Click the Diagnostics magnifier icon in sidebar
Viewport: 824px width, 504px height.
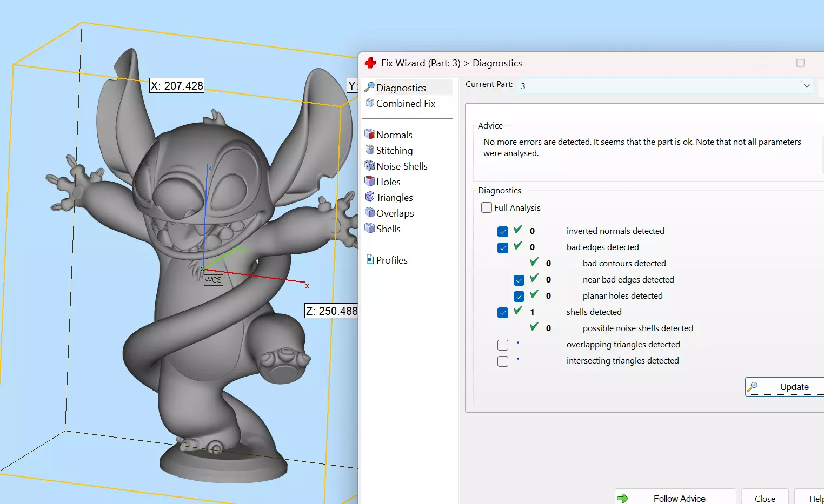[x=370, y=87]
